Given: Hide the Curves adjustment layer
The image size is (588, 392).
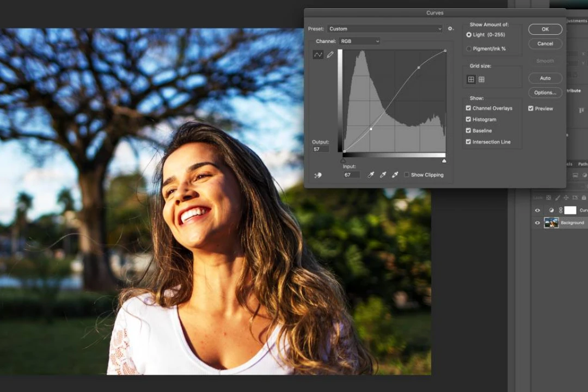Looking at the screenshot, I should click(x=537, y=211).
